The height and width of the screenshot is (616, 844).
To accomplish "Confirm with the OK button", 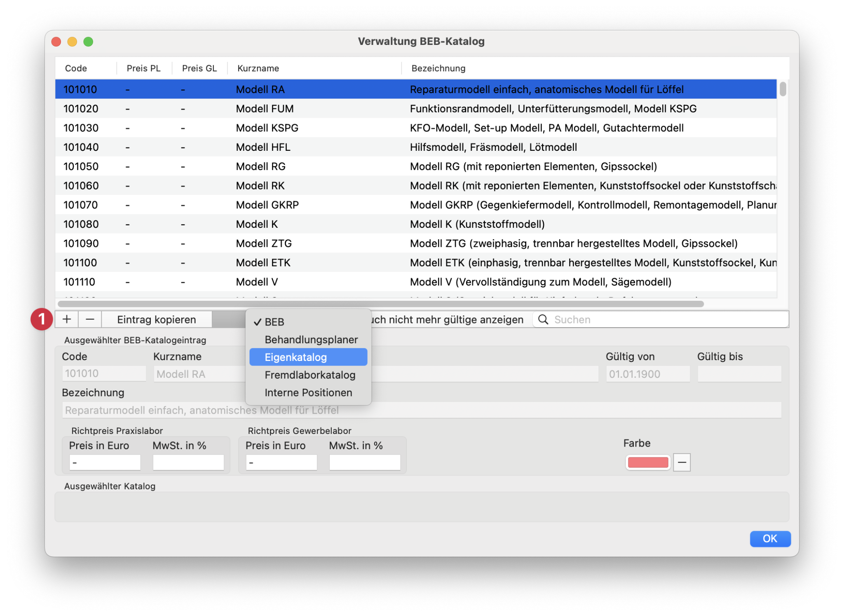I will tap(770, 539).
